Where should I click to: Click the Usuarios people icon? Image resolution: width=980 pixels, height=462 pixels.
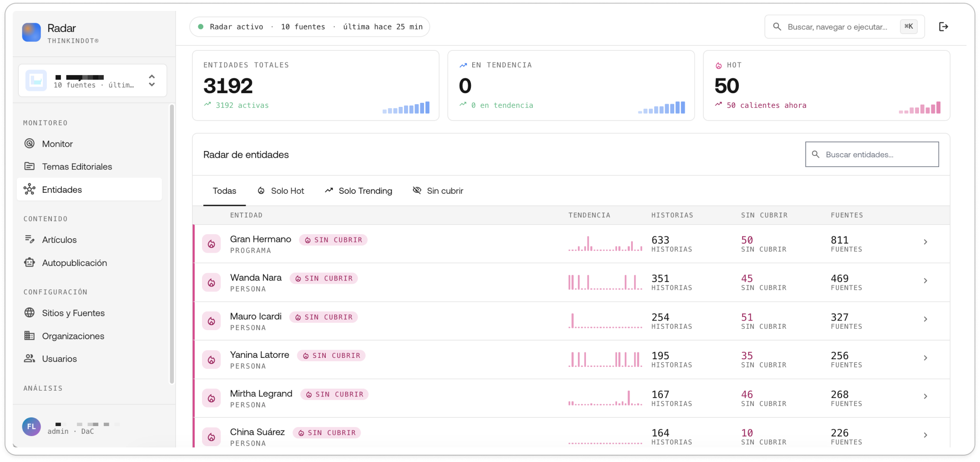coord(30,359)
